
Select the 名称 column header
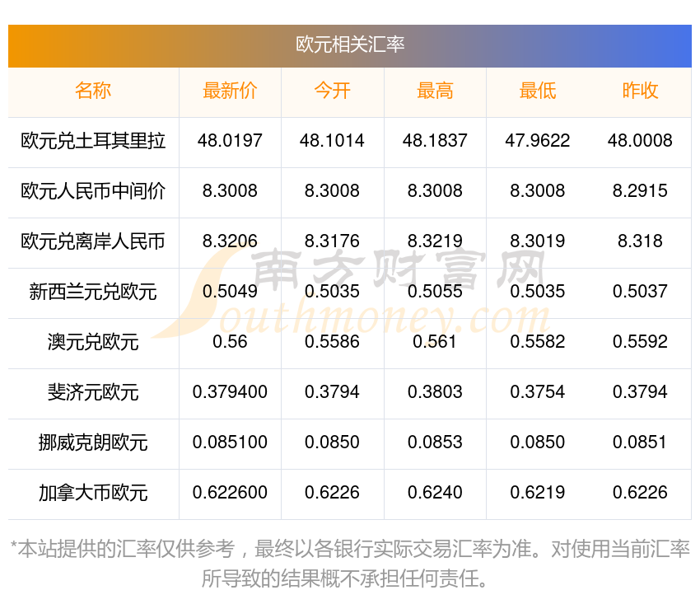click(93, 91)
